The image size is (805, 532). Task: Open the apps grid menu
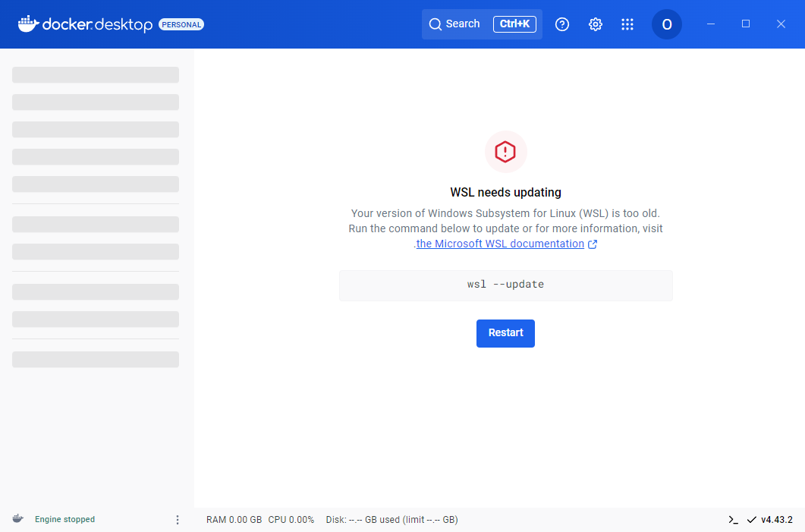[x=627, y=24]
